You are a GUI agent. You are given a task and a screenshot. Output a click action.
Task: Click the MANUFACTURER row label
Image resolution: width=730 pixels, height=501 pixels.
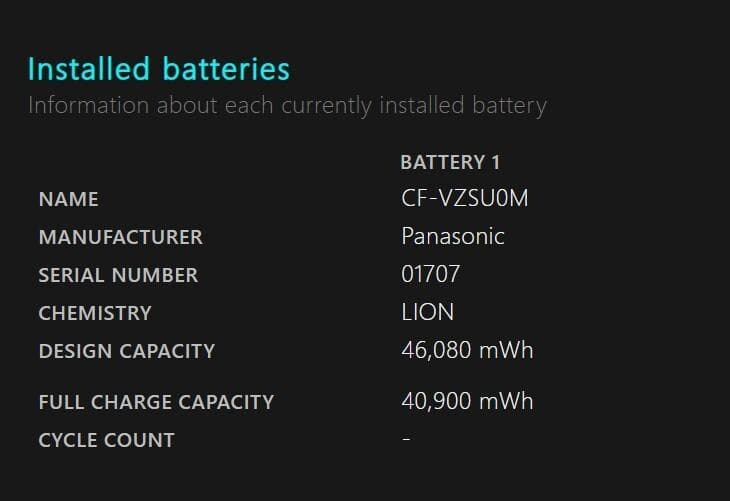[x=120, y=237]
